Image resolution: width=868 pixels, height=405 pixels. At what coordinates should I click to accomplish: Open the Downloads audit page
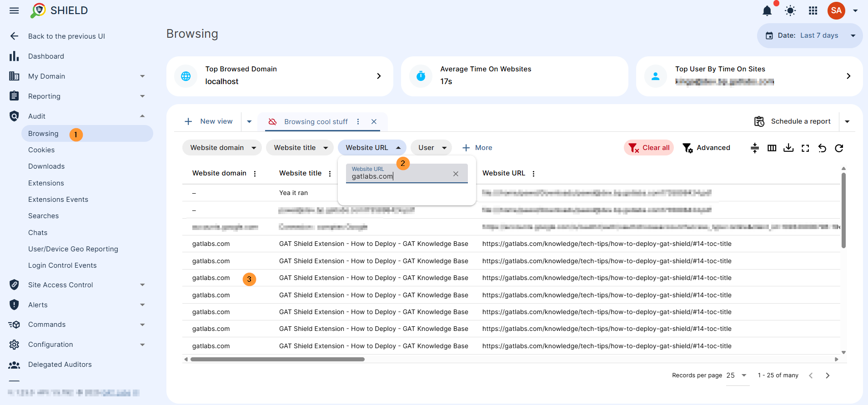46,166
